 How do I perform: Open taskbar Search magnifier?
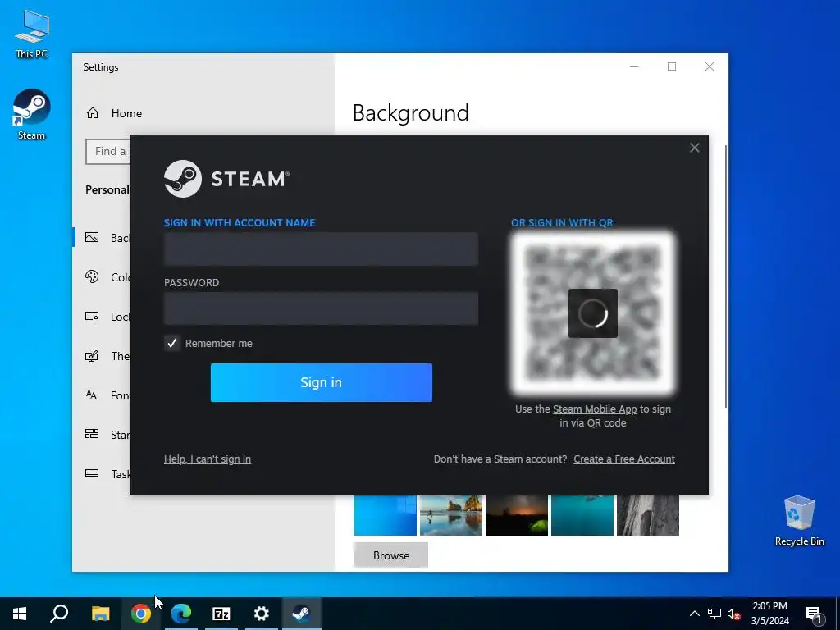click(x=59, y=614)
